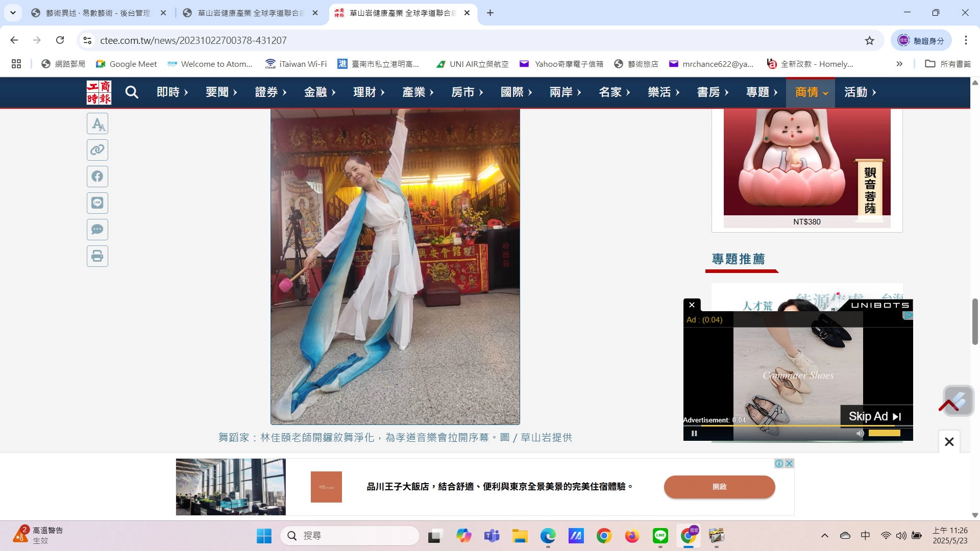Open comments with speech bubble icon
The width and height of the screenshot is (980, 551).
[97, 230]
